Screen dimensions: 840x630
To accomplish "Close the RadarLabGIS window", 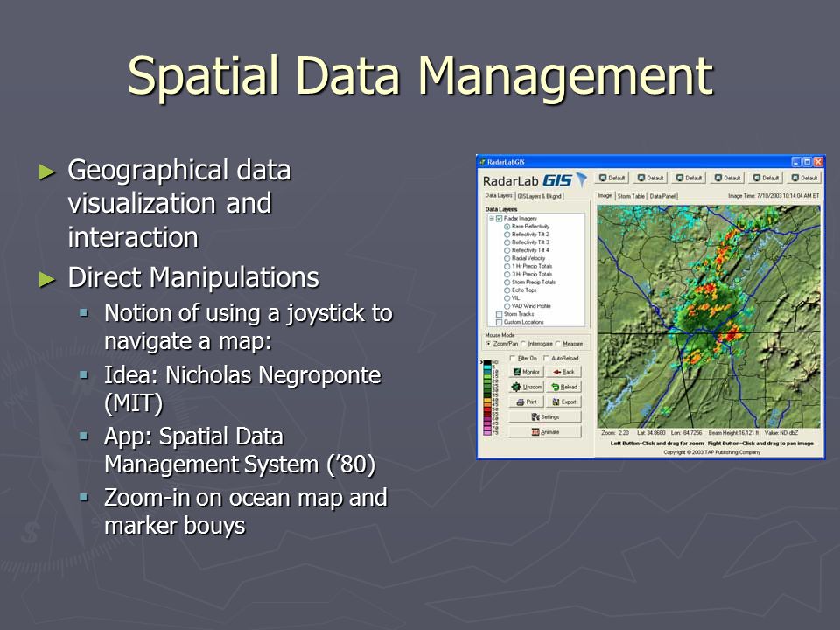I will [817, 162].
